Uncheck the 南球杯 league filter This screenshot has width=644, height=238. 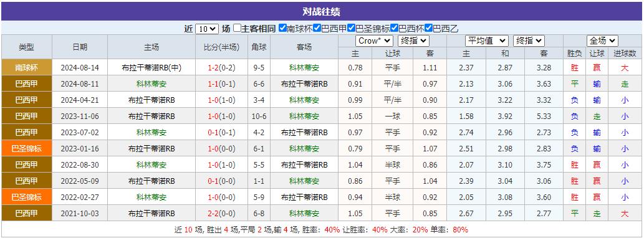(x=282, y=28)
